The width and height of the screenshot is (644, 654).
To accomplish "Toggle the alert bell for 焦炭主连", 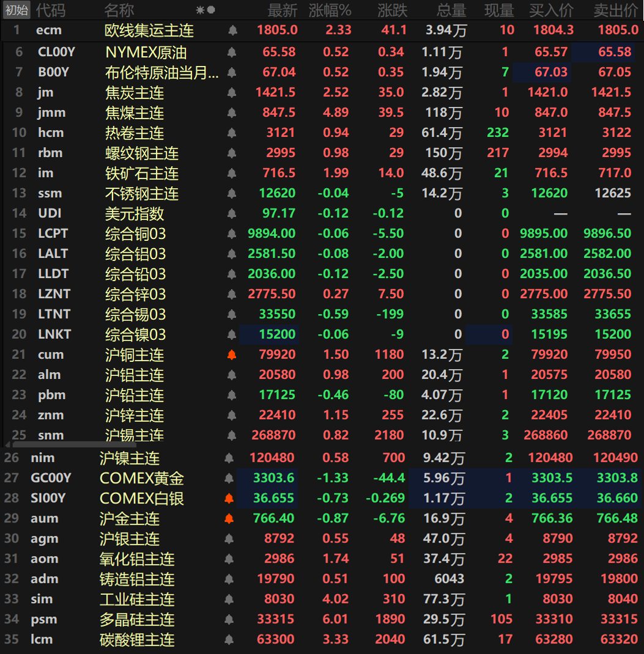I will click(x=232, y=92).
